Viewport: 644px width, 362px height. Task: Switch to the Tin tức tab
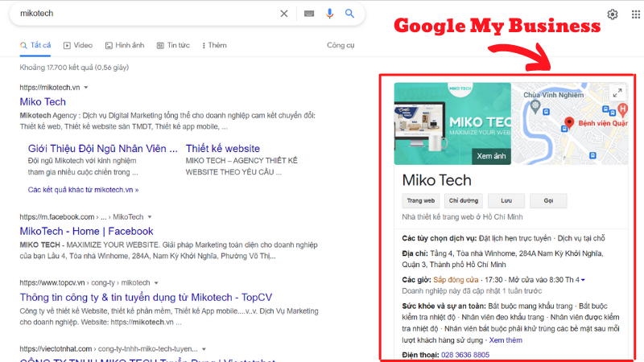pyautogui.click(x=173, y=45)
